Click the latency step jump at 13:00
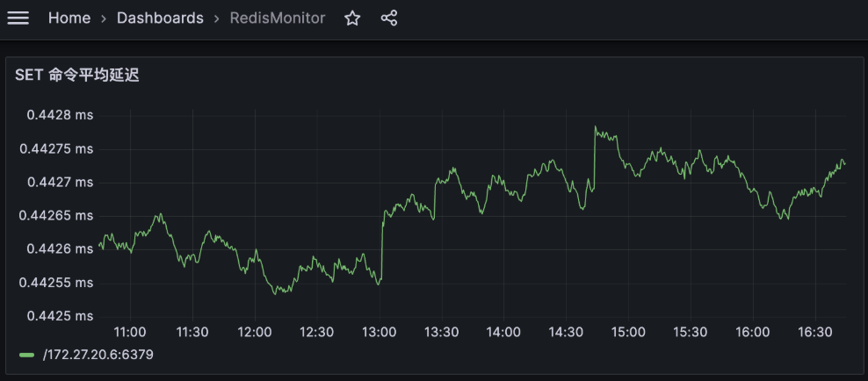Viewport: 868px width, 381px height. point(382,246)
